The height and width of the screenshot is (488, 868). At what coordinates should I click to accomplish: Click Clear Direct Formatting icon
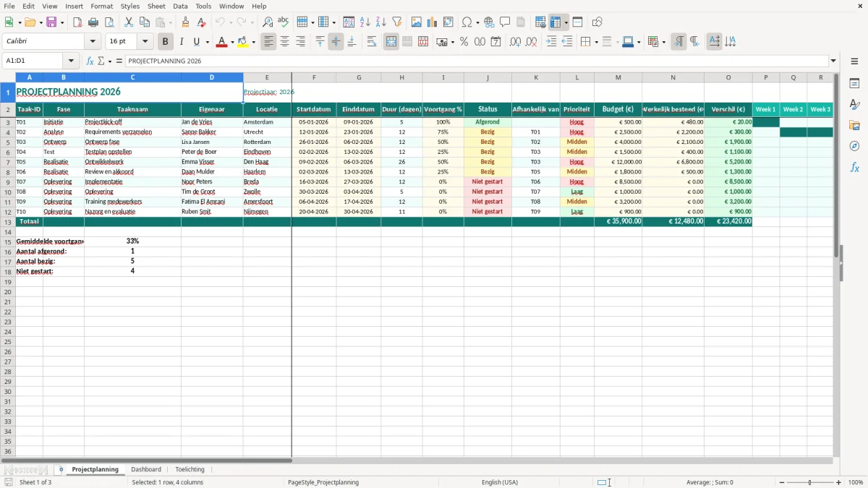pos(202,22)
